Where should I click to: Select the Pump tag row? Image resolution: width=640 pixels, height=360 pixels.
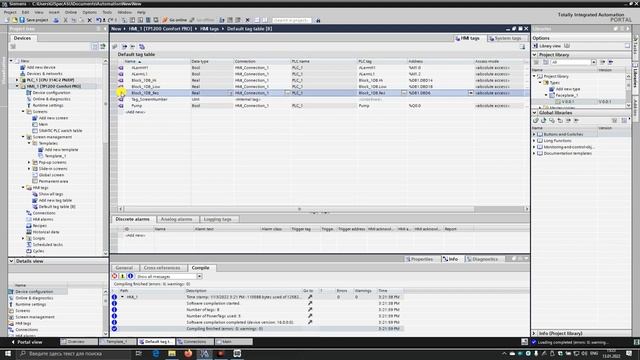click(x=320, y=106)
